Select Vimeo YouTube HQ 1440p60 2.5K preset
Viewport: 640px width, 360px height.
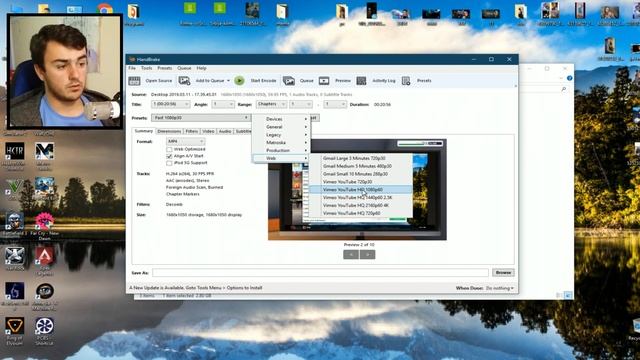(x=361, y=198)
